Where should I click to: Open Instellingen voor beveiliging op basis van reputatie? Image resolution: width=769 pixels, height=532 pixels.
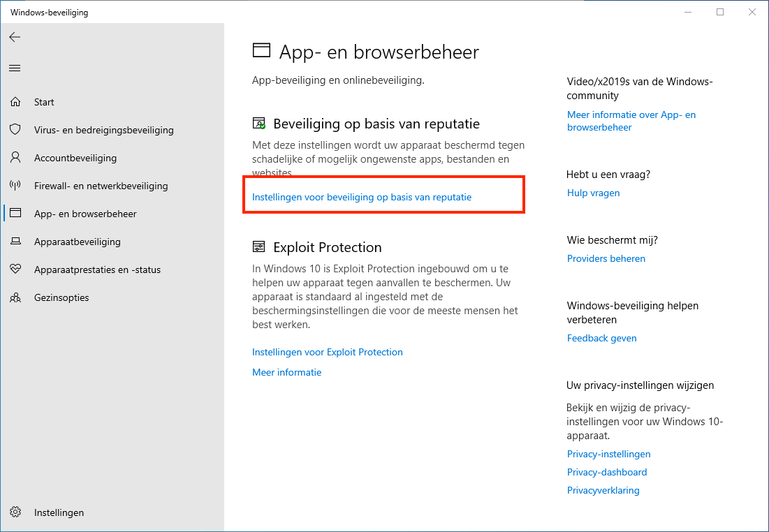[x=362, y=197]
